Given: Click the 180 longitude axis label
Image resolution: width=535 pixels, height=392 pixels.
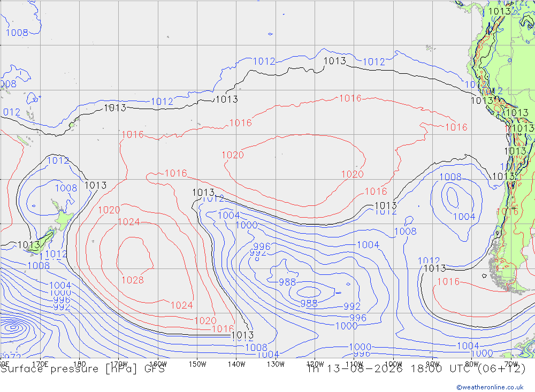Looking at the screenshot, I should (x=80, y=364).
